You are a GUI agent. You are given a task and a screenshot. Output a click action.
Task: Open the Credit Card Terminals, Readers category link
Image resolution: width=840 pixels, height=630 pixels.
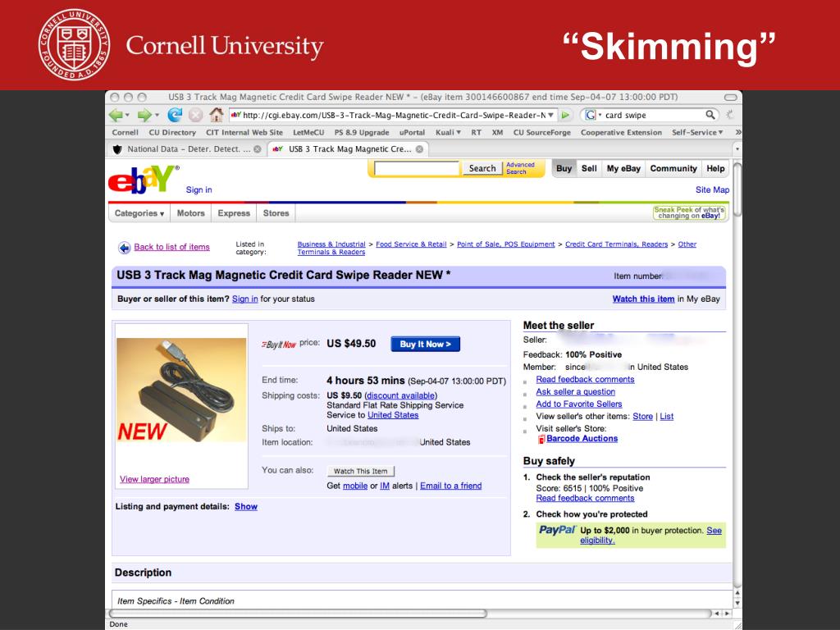coord(617,244)
